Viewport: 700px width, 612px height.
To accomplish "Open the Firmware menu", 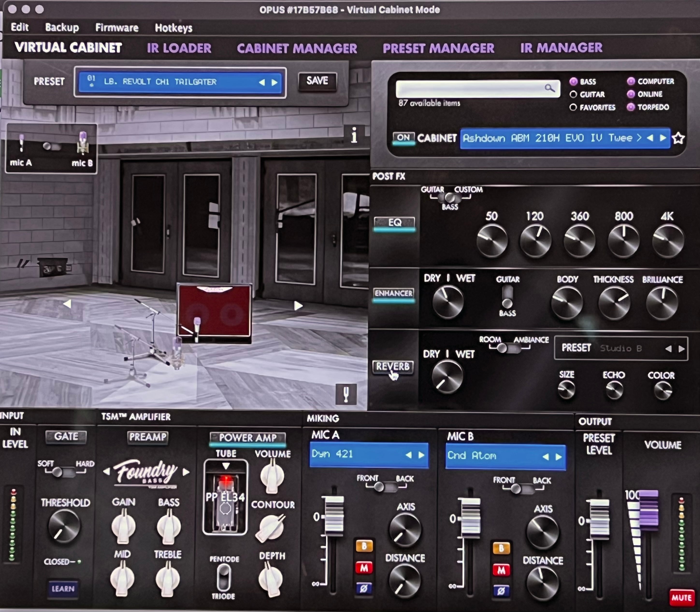I will [117, 28].
